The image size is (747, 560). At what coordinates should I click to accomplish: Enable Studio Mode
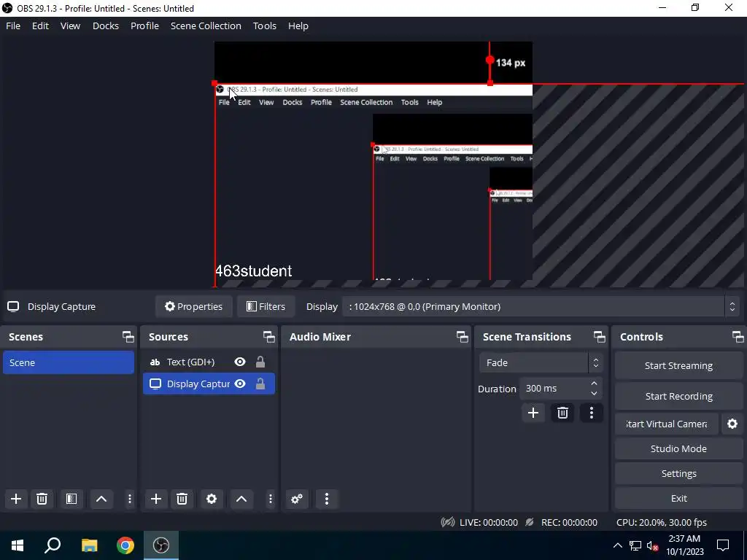[678, 448]
